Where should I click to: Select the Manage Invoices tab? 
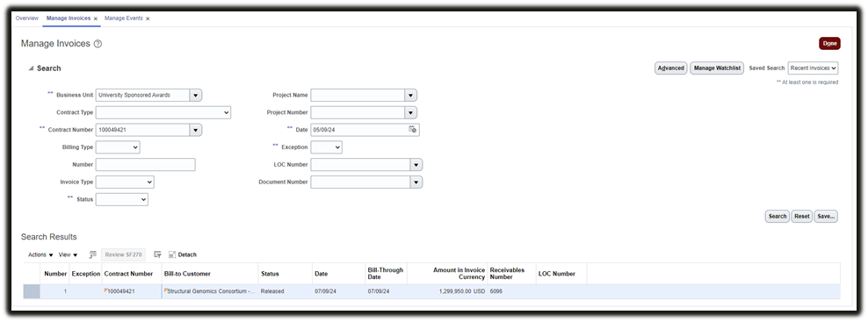coord(69,18)
